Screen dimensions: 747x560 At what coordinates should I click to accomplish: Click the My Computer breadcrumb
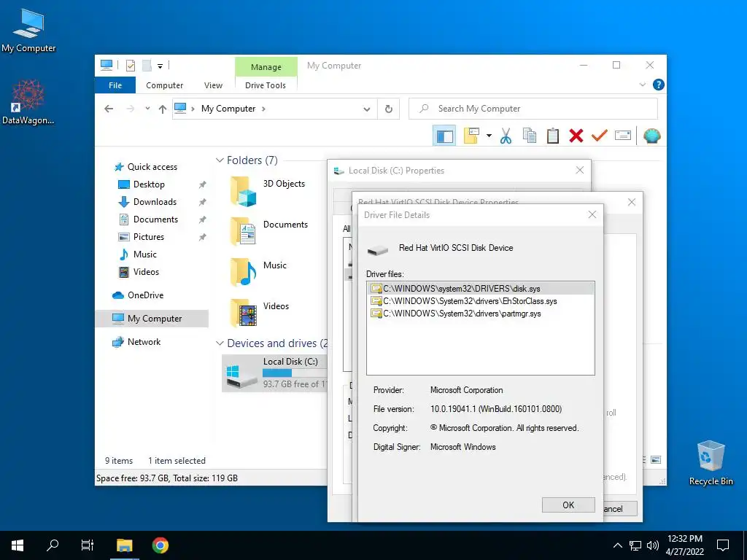tap(228, 109)
